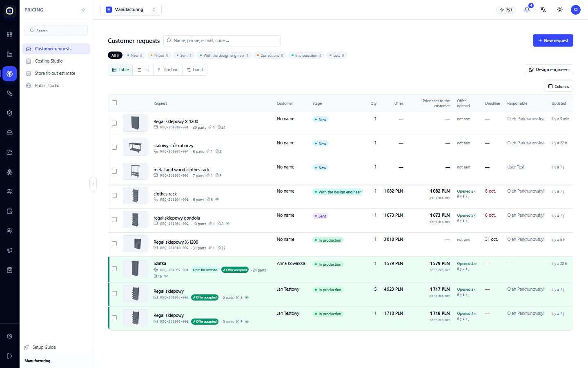588x368 pixels.
Task: Click the sidebar Search field
Action: pos(56,31)
